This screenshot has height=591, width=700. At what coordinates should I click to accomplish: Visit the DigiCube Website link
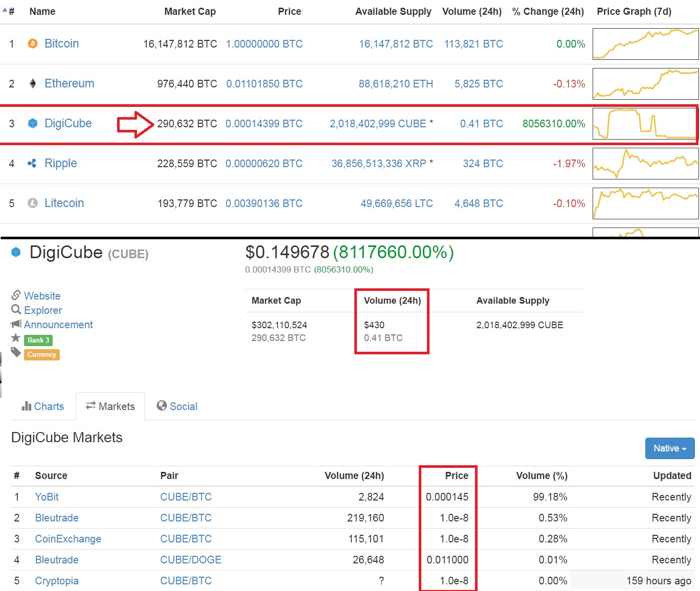click(42, 296)
